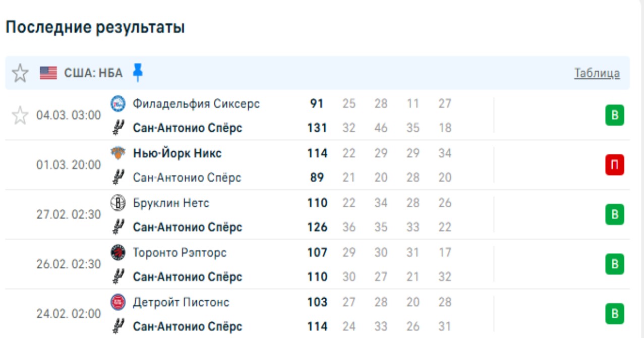Click the Philadelphia 76ers team logo
644x338 pixels.
[x=118, y=104]
